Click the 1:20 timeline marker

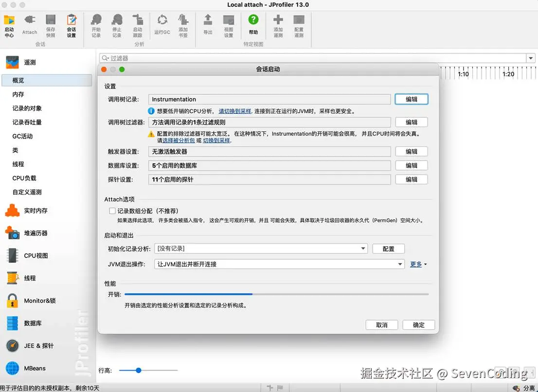pos(508,74)
